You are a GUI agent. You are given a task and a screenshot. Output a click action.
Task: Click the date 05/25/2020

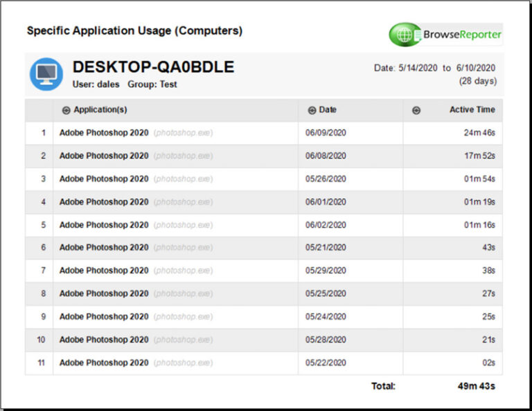326,294
